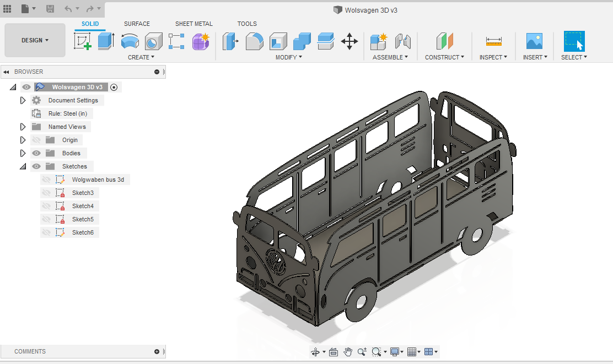Hide the Bodies folder
Screen dimensions: 613x364
tap(36, 153)
